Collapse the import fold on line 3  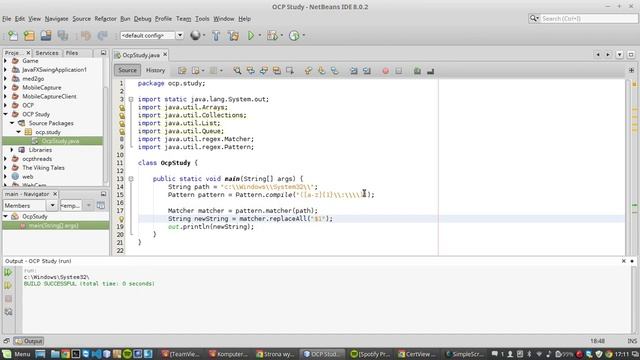click(131, 99)
